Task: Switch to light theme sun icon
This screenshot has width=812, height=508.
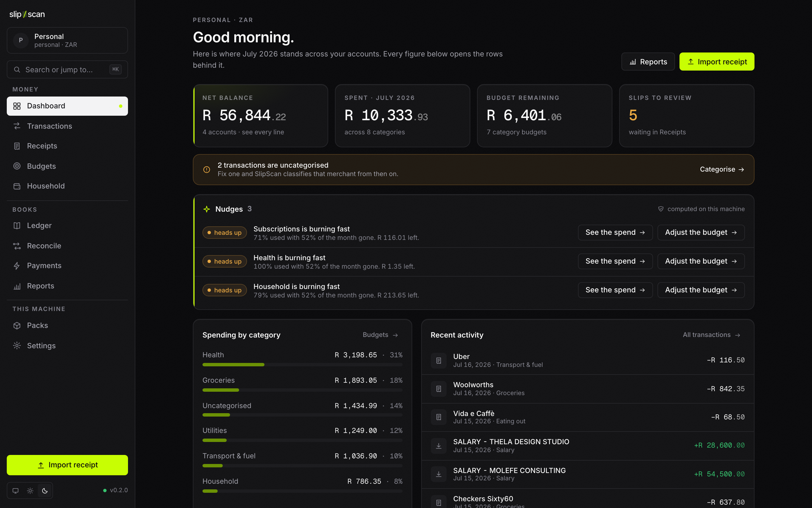Action: (x=30, y=491)
